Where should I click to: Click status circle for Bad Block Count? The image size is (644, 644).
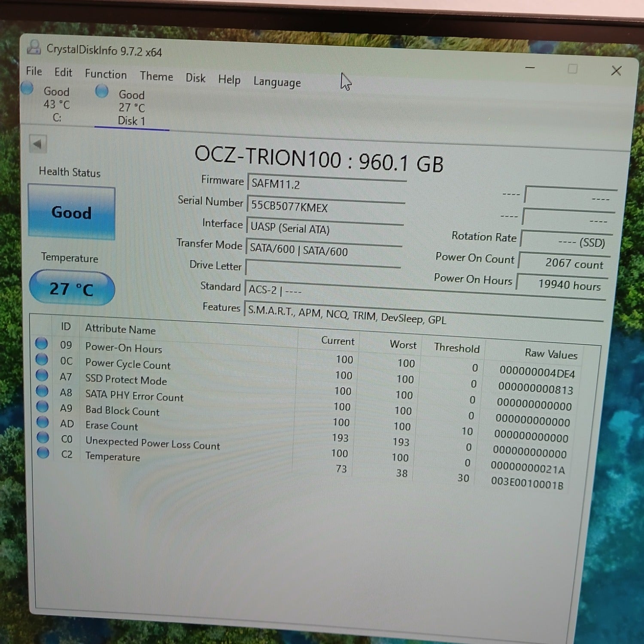42,406
